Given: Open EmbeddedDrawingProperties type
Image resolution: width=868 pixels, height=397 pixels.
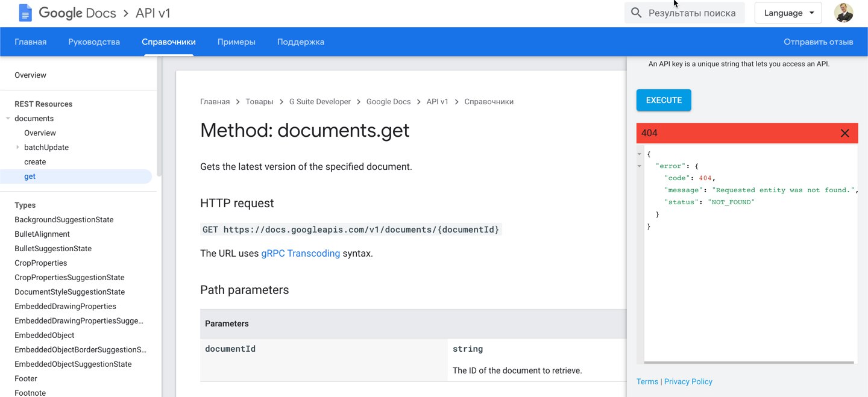Looking at the screenshot, I should point(65,307).
